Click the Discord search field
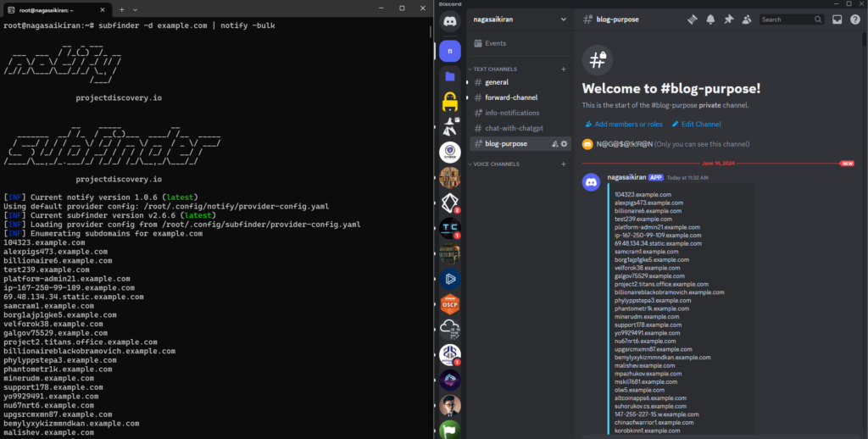 click(x=792, y=19)
